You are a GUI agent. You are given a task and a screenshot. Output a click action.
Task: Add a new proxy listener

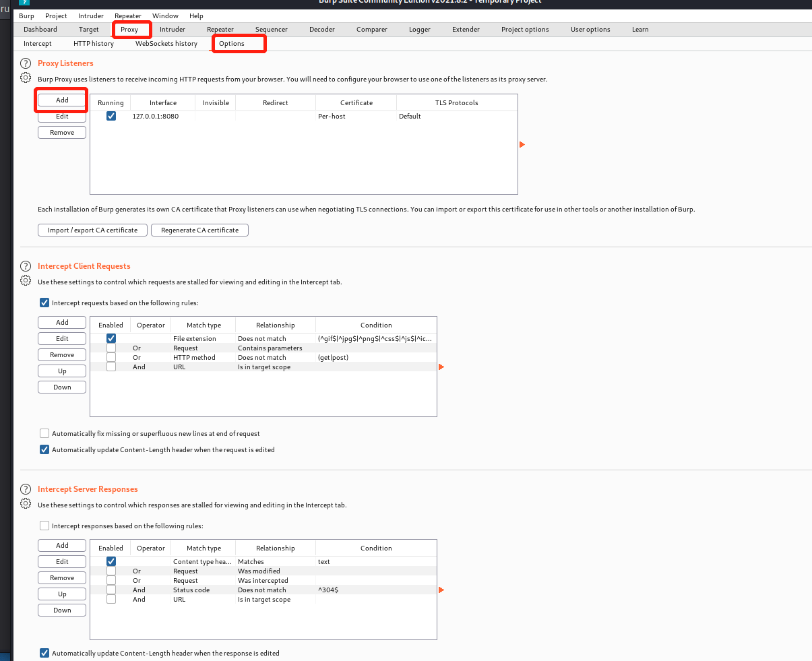tap(62, 100)
